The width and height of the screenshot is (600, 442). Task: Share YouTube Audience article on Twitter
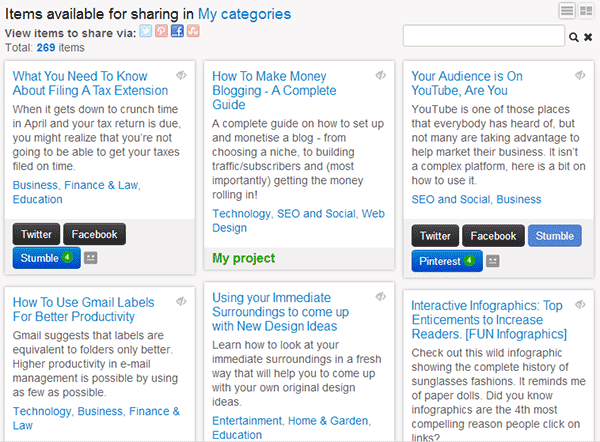[435, 236]
